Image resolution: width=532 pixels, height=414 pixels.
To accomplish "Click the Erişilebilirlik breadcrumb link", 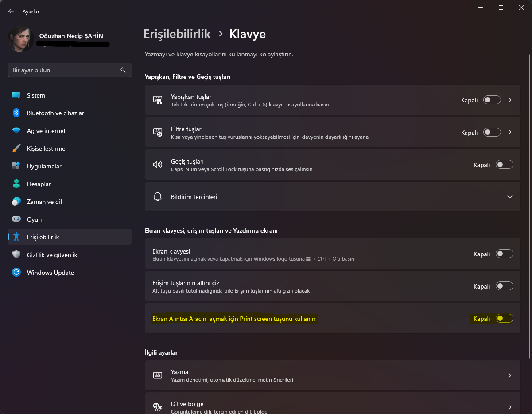I will click(177, 34).
